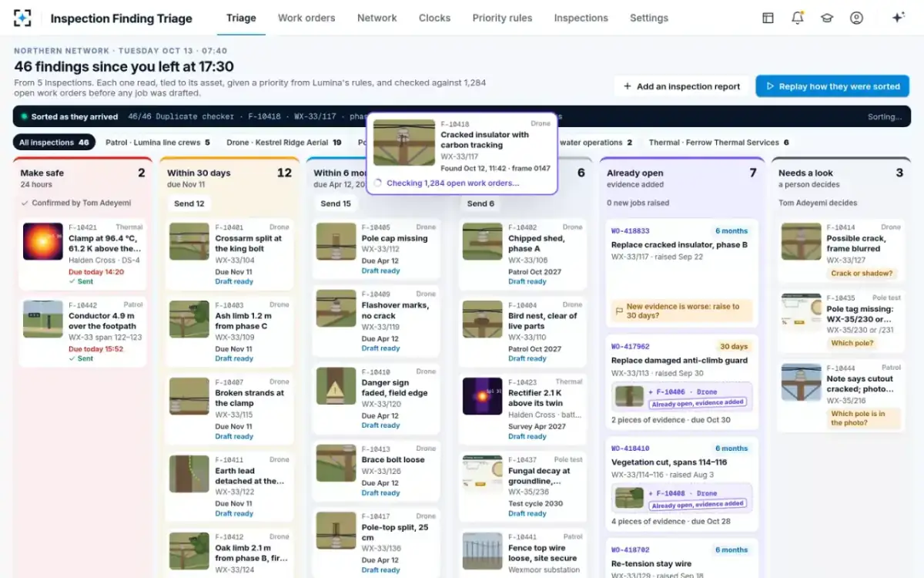The image size is (924, 578).
Task: Open the user account profile icon
Action: (x=856, y=18)
